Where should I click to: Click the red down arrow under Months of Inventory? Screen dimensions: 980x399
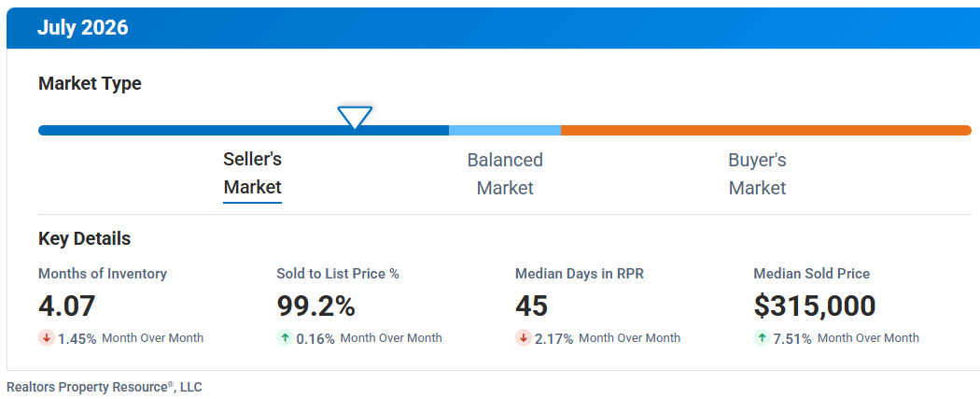pyautogui.click(x=47, y=338)
